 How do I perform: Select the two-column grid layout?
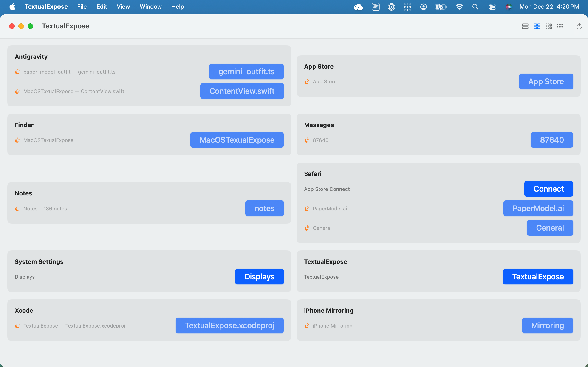[537, 26]
